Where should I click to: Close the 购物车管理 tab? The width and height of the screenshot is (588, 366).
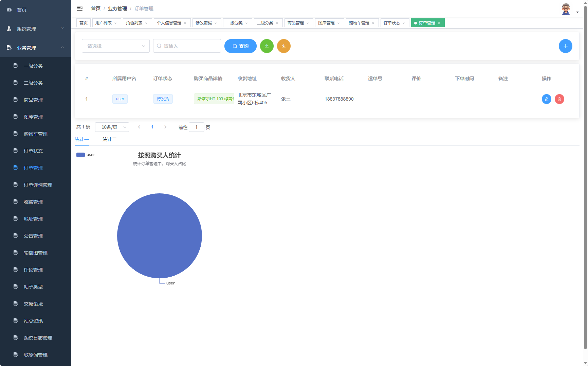(x=373, y=23)
